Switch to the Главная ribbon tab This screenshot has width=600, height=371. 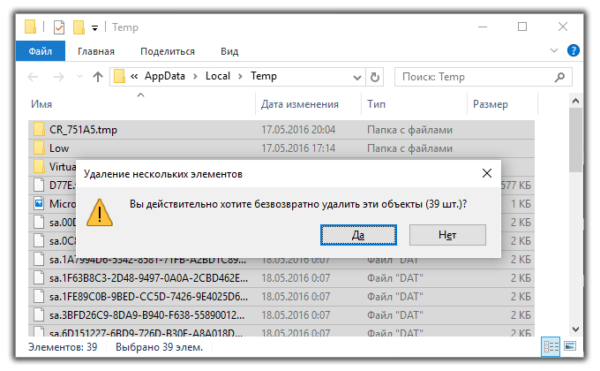(x=96, y=51)
